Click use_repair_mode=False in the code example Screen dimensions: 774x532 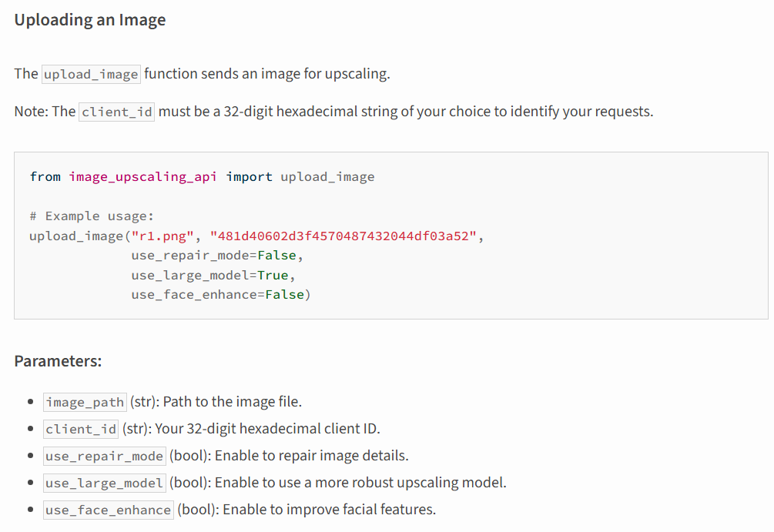[x=212, y=256]
